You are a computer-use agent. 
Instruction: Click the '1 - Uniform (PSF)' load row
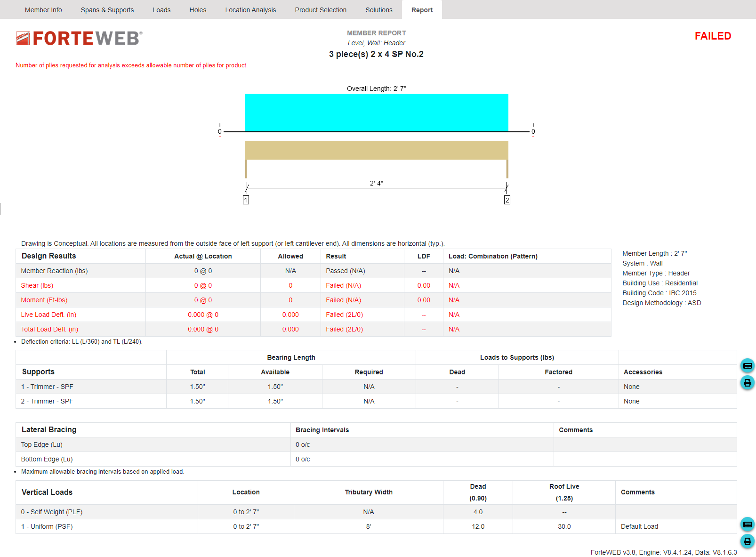point(376,526)
